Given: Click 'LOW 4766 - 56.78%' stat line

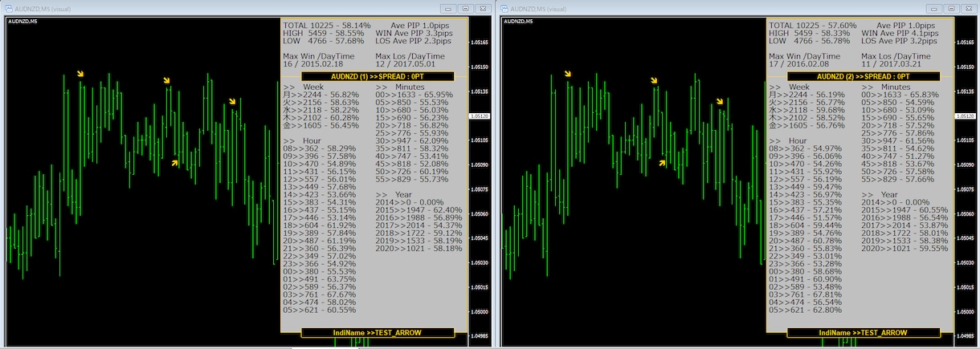Looking at the screenshot, I should coord(811,41).
